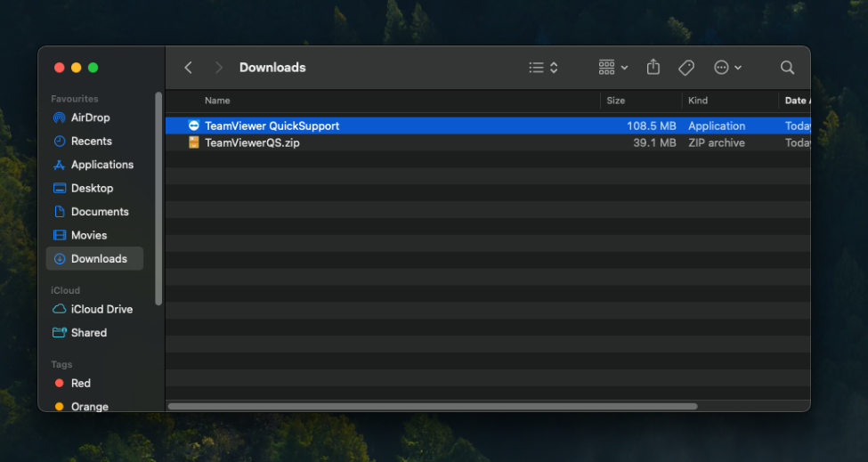This screenshot has width=868, height=462.
Task: Sort by the Size column header
Action: tap(615, 101)
